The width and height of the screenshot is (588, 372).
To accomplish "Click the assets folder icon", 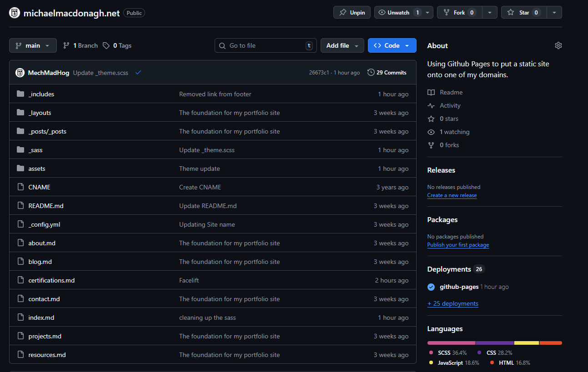I will (20, 169).
